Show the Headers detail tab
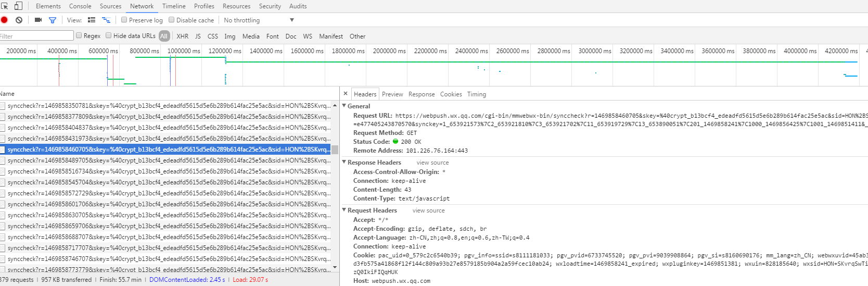The height and width of the screenshot is (286, 868). point(365,94)
